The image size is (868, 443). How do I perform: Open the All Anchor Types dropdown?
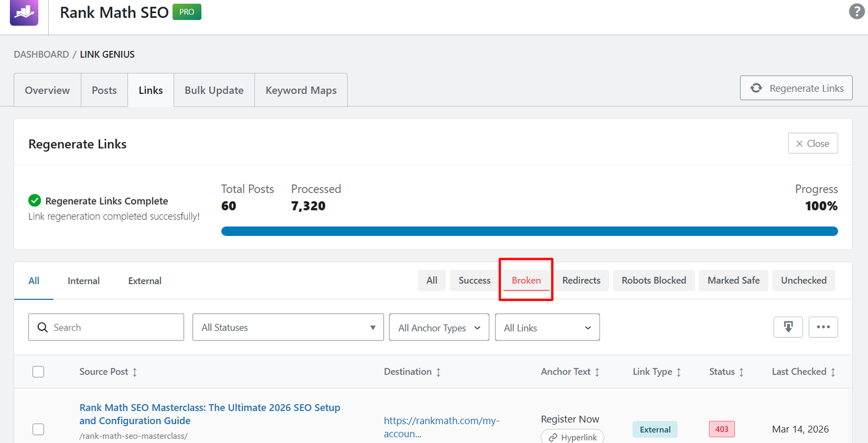pos(439,328)
